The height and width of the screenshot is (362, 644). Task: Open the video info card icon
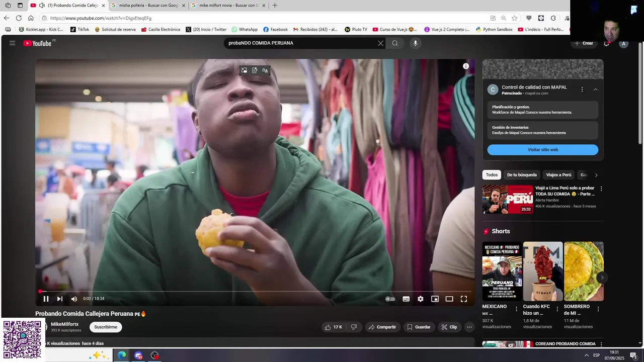coord(466,66)
